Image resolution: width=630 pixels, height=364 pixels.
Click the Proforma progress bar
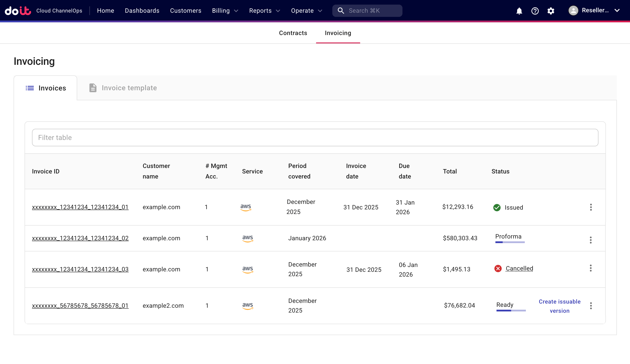tap(510, 243)
